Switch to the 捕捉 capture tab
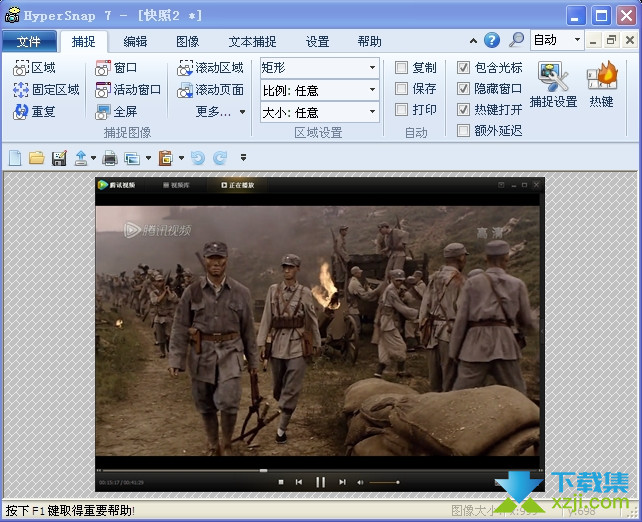The height and width of the screenshot is (522, 642). click(84, 41)
